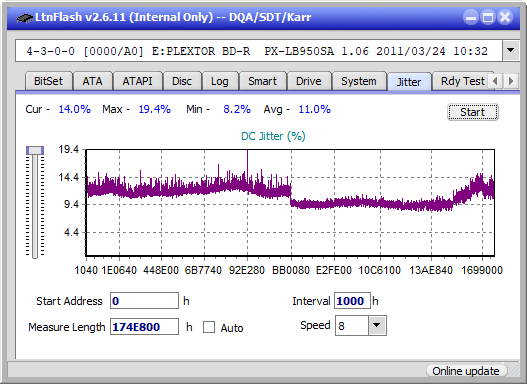Minimize the LtnFlash window

point(471,17)
